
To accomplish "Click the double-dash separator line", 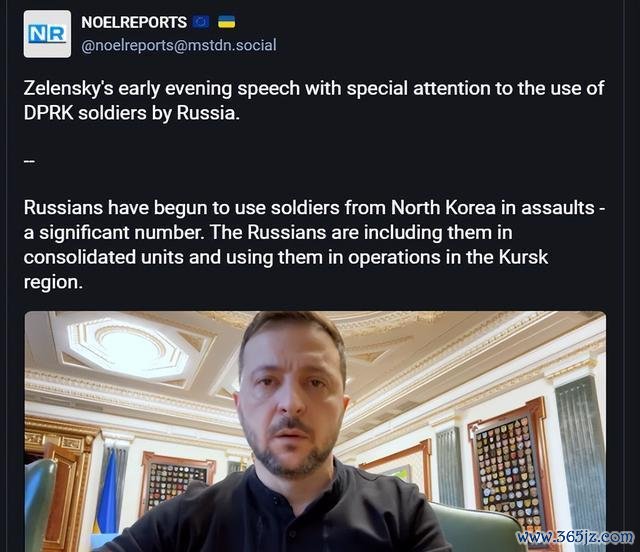I will (29, 161).
